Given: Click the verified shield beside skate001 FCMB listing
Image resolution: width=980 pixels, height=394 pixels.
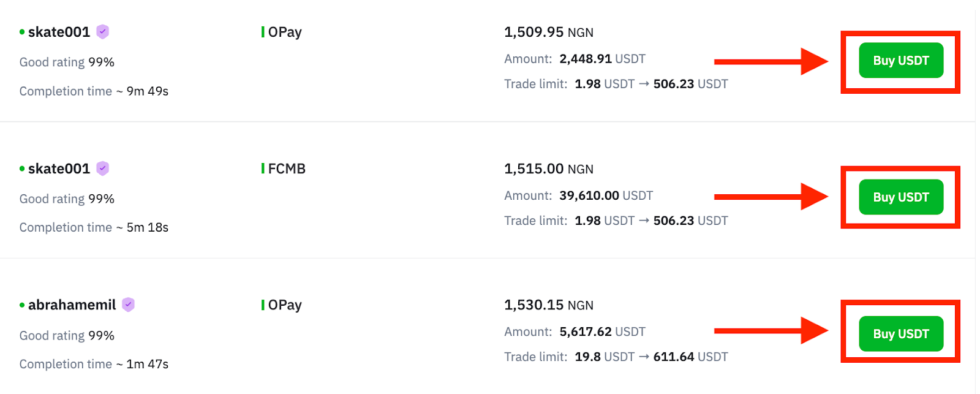Looking at the screenshot, I should click(103, 169).
